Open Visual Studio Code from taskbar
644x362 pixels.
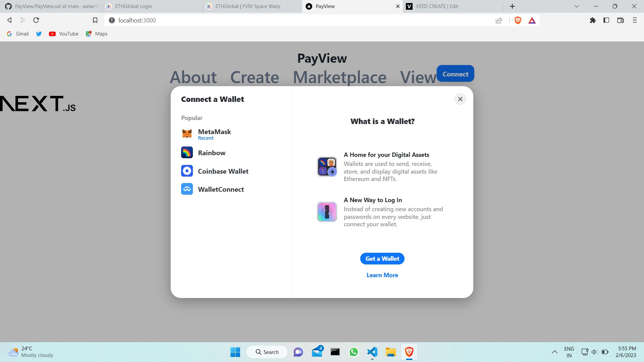372,352
